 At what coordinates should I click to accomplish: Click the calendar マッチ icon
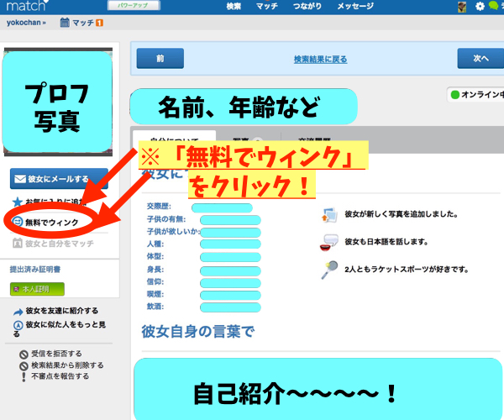[65, 23]
